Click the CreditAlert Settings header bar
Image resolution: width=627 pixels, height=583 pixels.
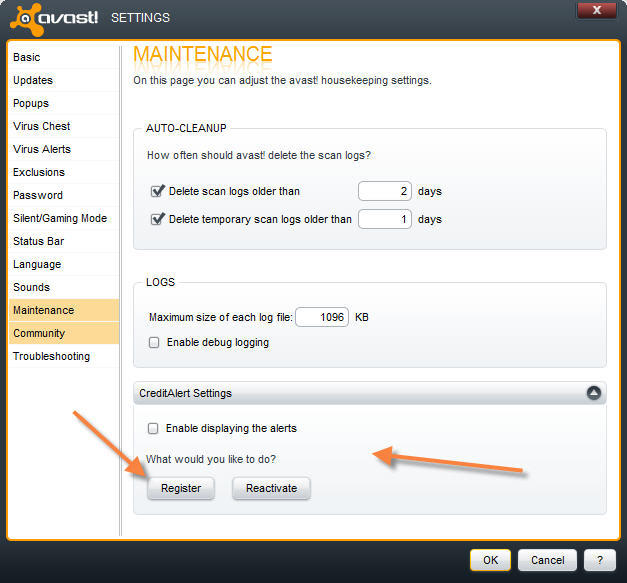[369, 393]
